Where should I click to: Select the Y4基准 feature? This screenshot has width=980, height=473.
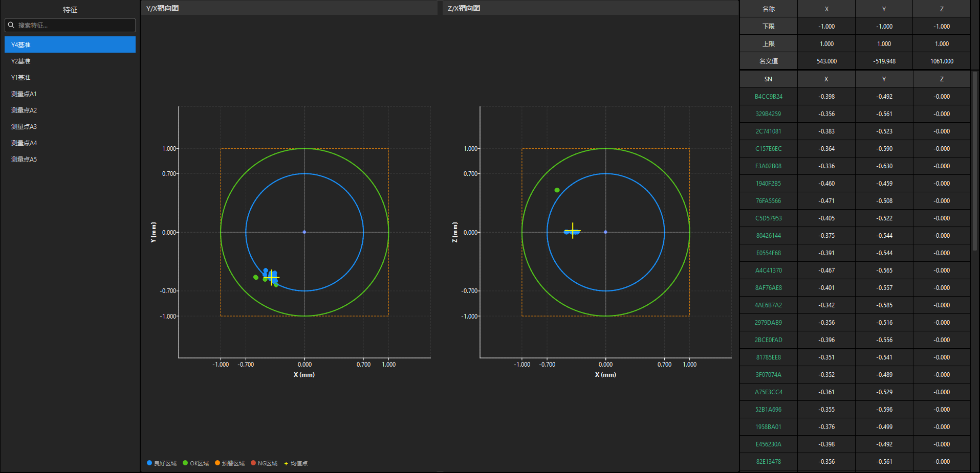coord(70,44)
